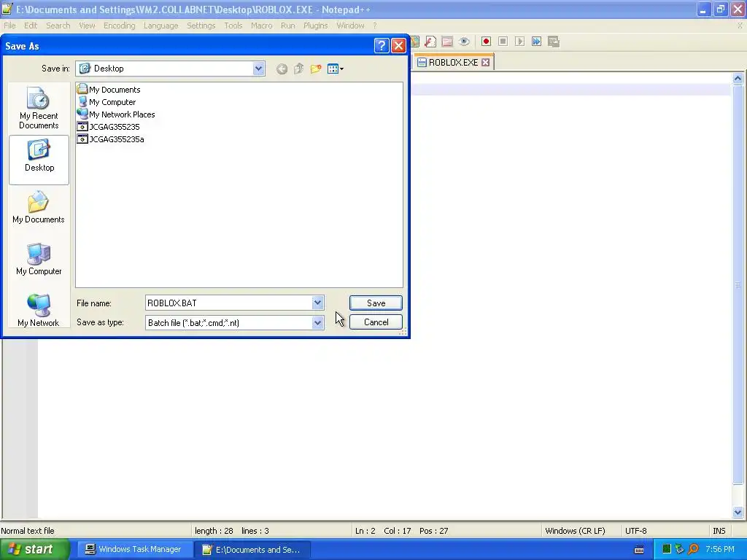Open My Documents in the places bar

click(x=39, y=208)
